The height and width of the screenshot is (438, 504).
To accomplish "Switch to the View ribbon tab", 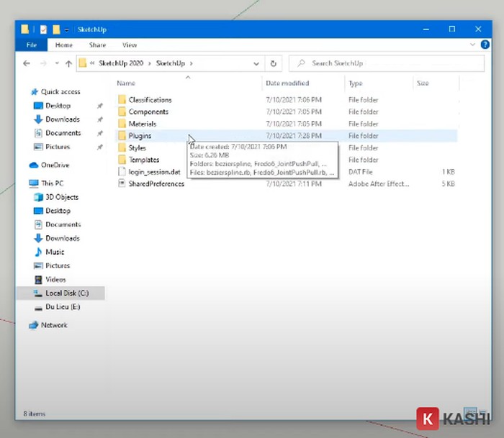I will [129, 45].
